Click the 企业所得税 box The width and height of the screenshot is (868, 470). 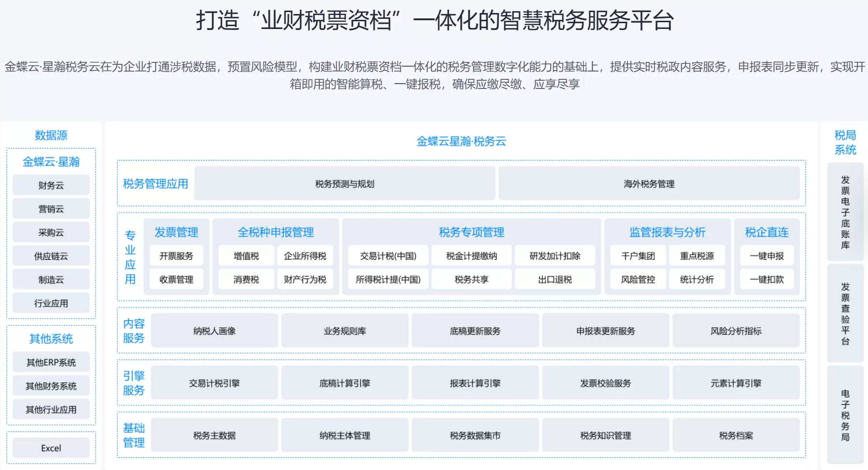(x=305, y=256)
